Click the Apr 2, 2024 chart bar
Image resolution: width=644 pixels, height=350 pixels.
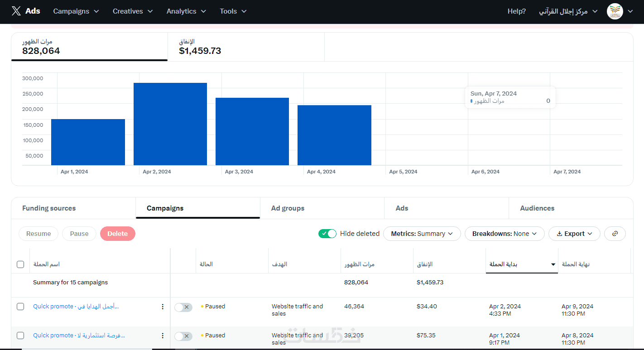[x=170, y=124]
